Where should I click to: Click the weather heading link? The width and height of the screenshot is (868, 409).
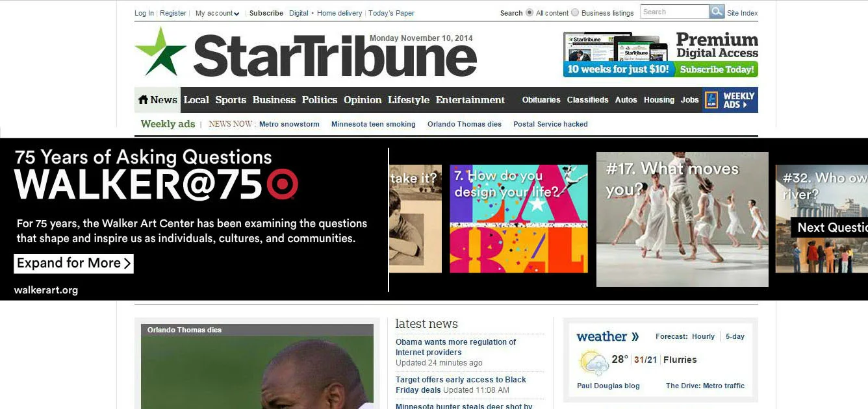pyautogui.click(x=602, y=336)
